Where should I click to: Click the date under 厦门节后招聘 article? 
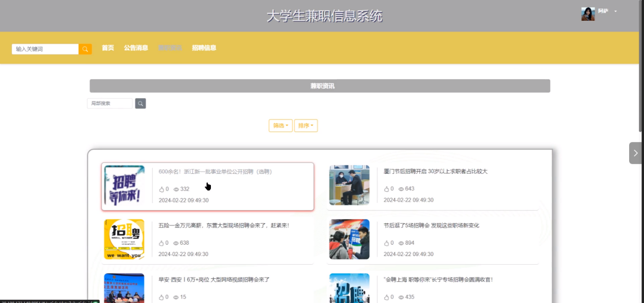[408, 200]
